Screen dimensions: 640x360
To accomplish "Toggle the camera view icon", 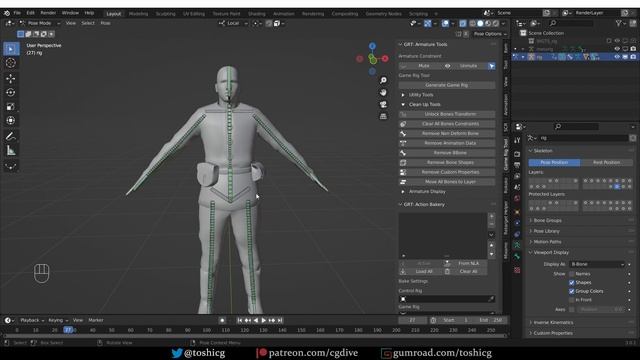I will click(383, 104).
